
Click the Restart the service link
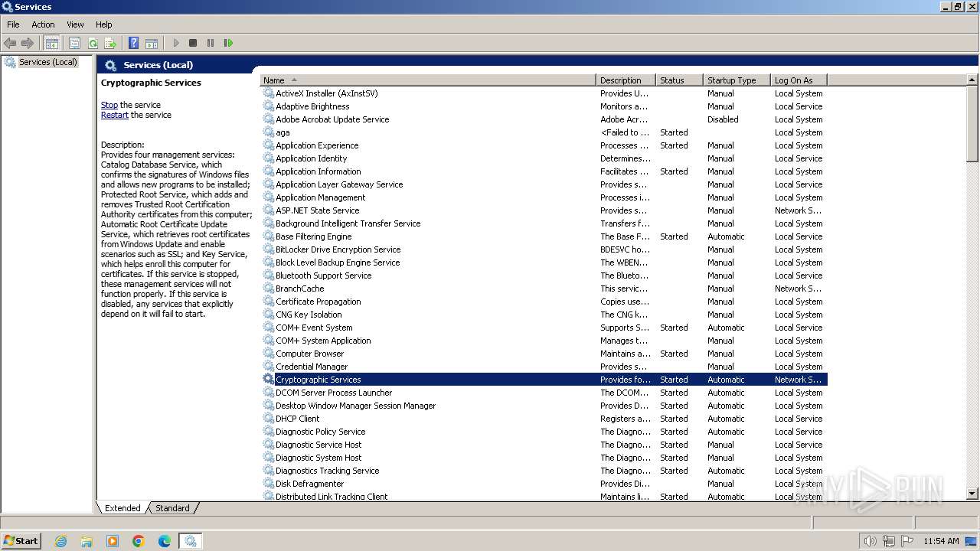(x=115, y=115)
